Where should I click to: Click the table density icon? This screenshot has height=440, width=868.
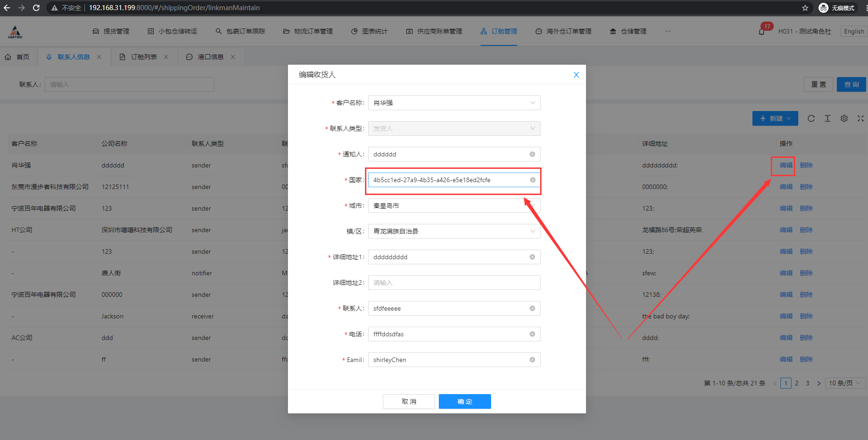(828, 118)
